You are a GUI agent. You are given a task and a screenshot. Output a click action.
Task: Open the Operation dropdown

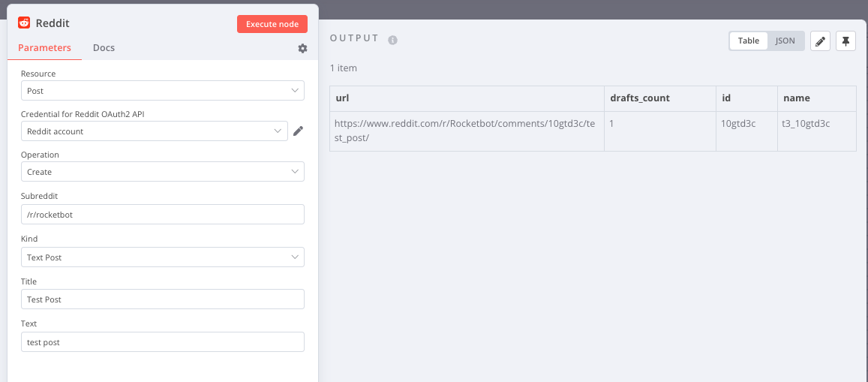pyautogui.click(x=162, y=172)
